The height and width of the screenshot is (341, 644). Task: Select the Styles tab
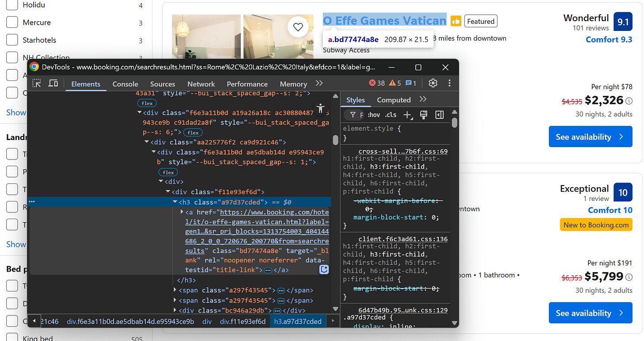356,100
